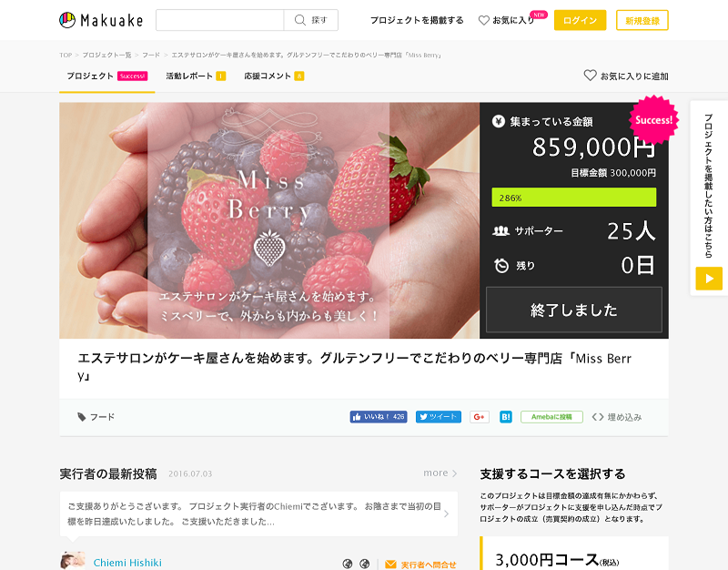
Task: Switch to 応援コメント tab
Action: tap(274, 76)
